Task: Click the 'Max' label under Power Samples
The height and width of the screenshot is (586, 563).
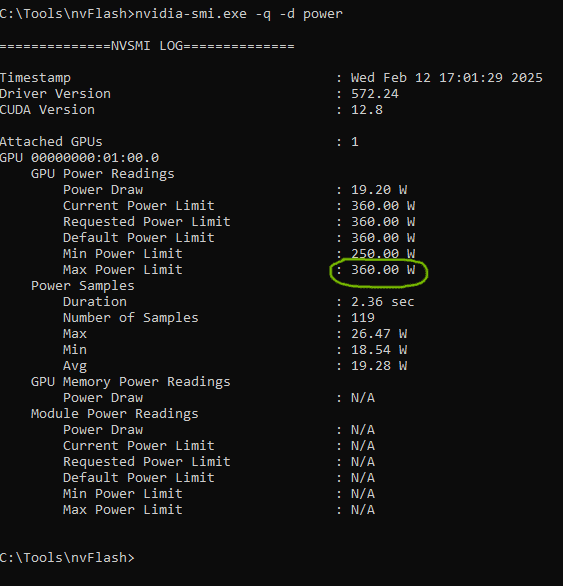Action: pos(75,334)
